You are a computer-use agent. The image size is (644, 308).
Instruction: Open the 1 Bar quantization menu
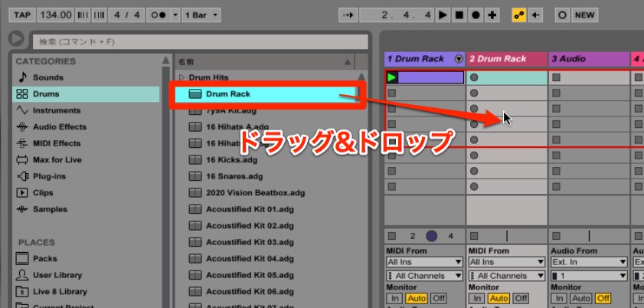(x=201, y=15)
